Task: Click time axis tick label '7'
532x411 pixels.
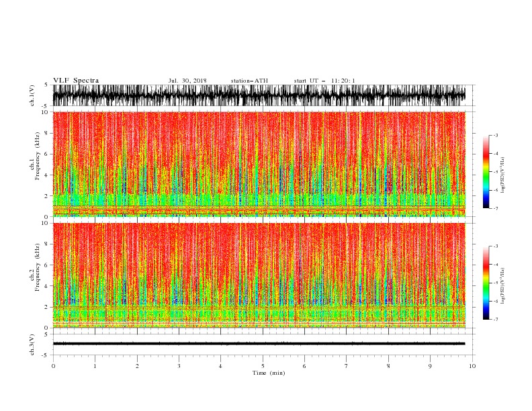Action: click(347, 366)
